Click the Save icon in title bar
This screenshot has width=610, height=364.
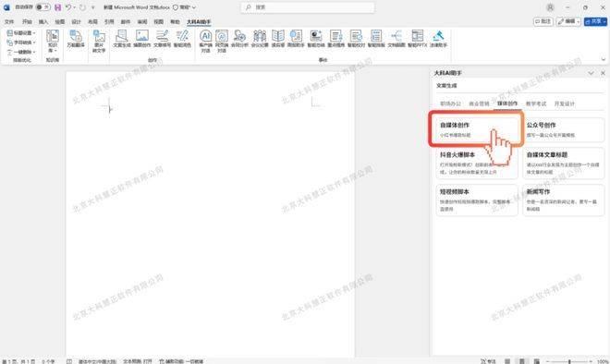pos(57,7)
